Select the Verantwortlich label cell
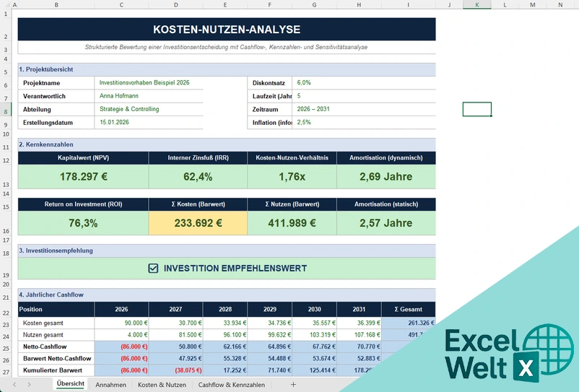Screen dimensions: 579x392 click(x=56, y=96)
